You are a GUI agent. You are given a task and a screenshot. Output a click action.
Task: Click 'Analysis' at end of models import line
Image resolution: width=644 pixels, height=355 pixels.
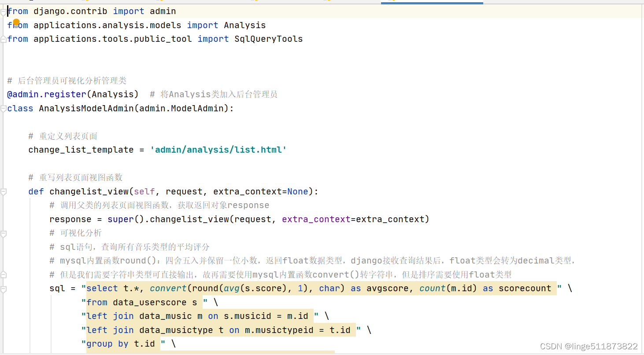coord(244,25)
